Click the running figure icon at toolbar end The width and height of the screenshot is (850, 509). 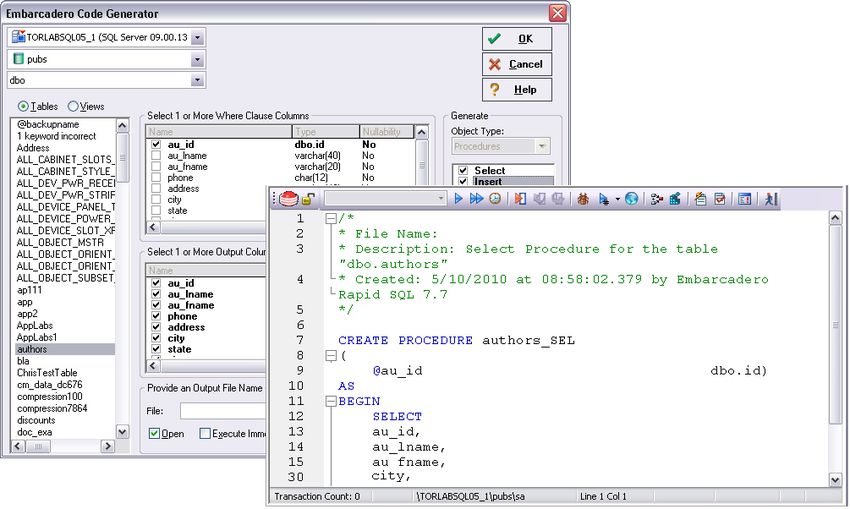(x=770, y=199)
